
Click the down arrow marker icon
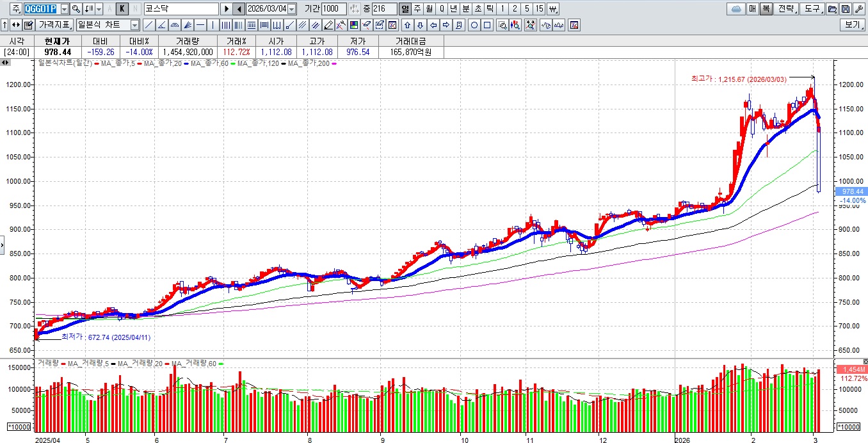point(420,25)
